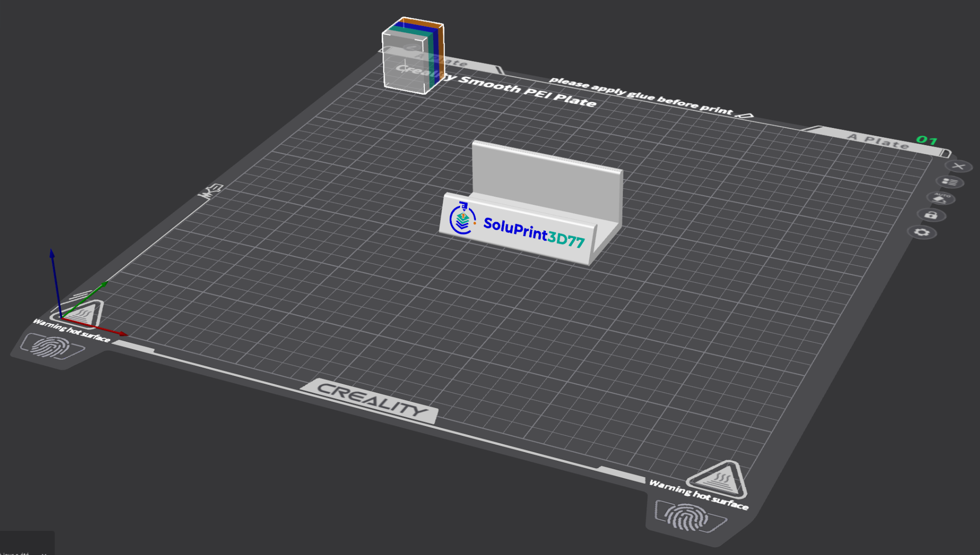The width and height of the screenshot is (980, 555).
Task: Click the CREALITY logo on the bed front
Action: tap(370, 401)
